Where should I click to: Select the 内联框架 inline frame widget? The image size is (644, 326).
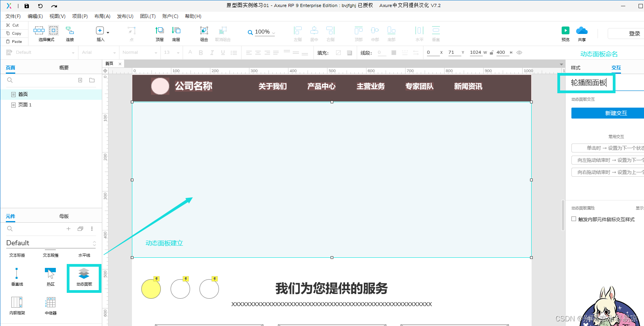[x=17, y=306]
